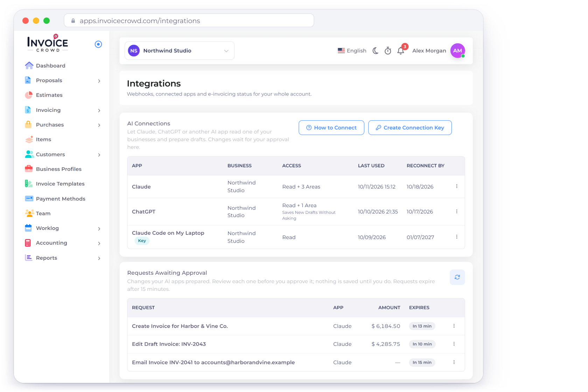Click the Team people icon
The width and height of the screenshot is (588, 392).
pyautogui.click(x=29, y=213)
